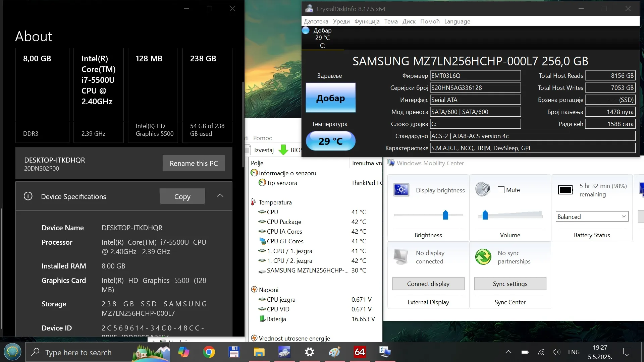This screenshot has width=644, height=362.
Task: Open the Диск menu
Action: point(409,21)
